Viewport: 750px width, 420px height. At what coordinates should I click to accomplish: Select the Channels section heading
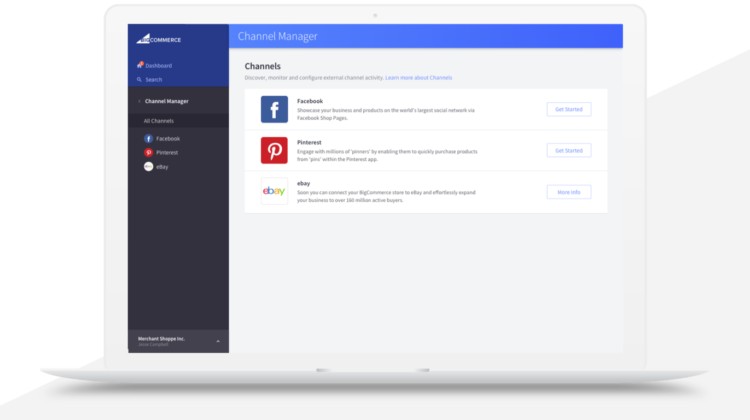tap(263, 66)
